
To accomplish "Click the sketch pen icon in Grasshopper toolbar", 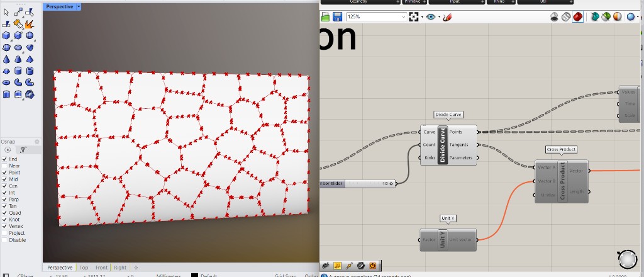I will [447, 17].
